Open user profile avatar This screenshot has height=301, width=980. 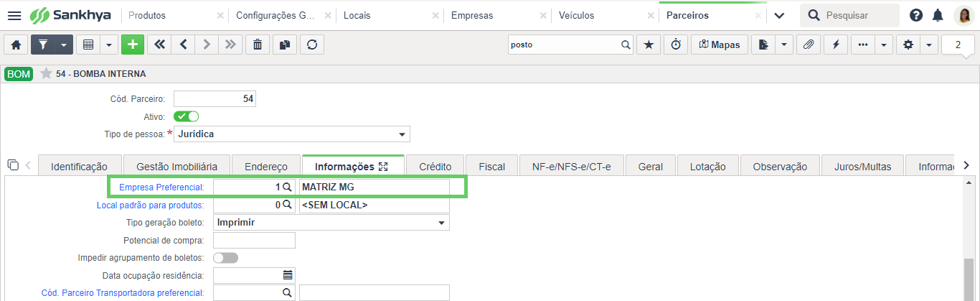pos(963,15)
